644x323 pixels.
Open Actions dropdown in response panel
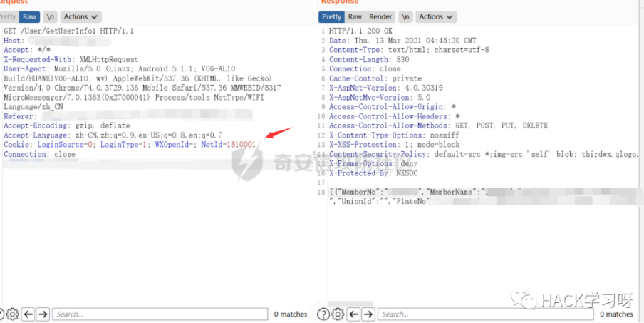[436, 17]
